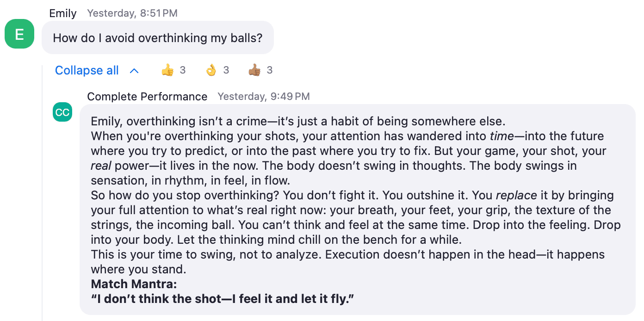
Task: Click the count beside yellow thumbs up
Action: pyautogui.click(x=183, y=70)
